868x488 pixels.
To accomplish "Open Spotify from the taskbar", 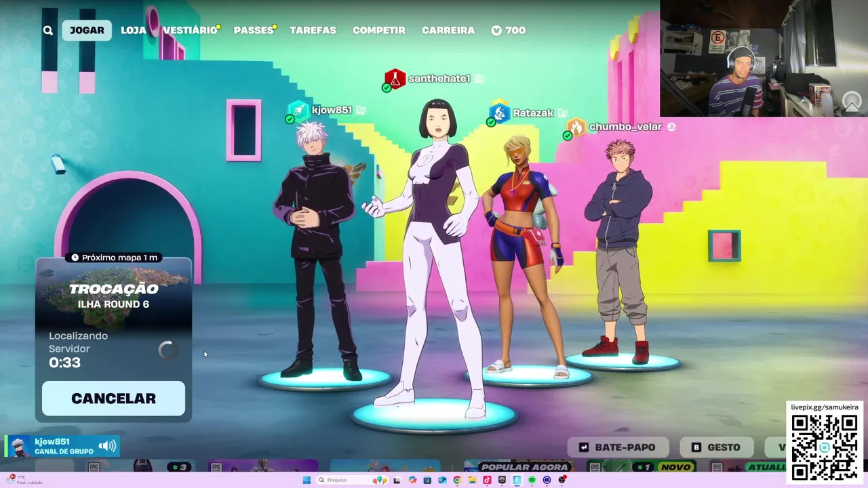I will click(x=532, y=480).
